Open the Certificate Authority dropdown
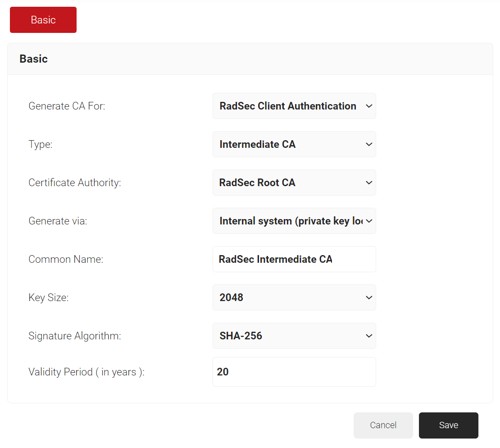 (x=294, y=183)
